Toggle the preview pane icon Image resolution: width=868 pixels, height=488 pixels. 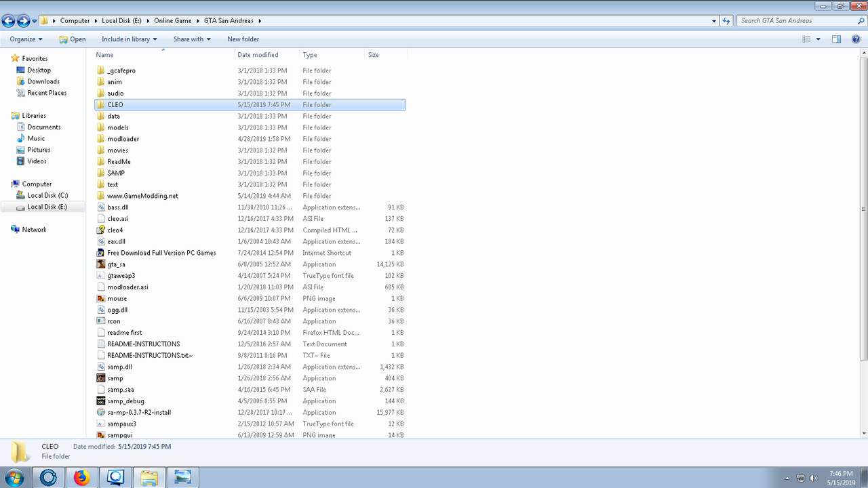836,39
